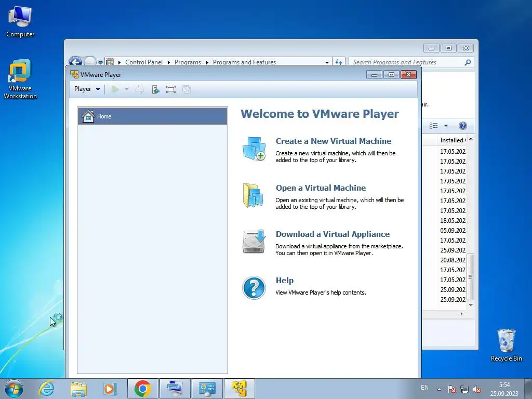This screenshot has height=399, width=532.
Task: Click VMware Player title bar icon
Action: [74, 74]
